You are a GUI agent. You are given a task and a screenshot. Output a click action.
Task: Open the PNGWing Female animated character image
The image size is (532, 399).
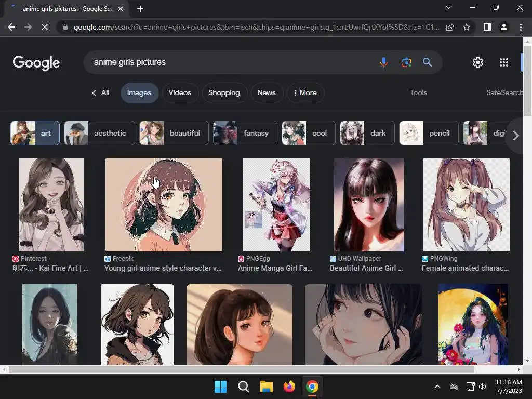[x=466, y=205]
